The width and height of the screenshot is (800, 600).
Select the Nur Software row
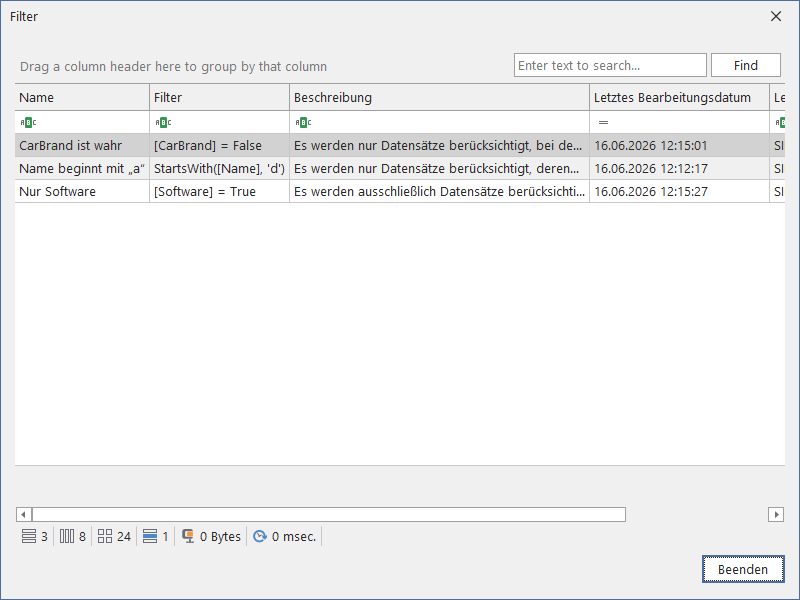[400, 191]
